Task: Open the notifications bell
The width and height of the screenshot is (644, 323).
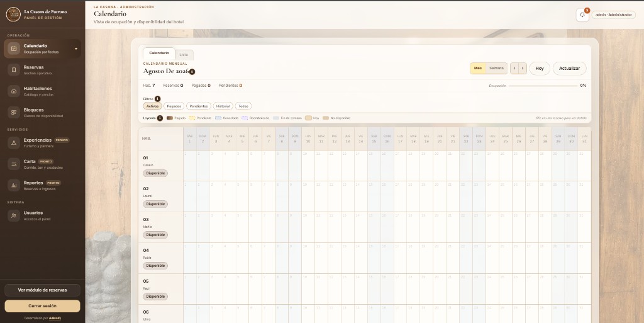Action: coord(582,14)
